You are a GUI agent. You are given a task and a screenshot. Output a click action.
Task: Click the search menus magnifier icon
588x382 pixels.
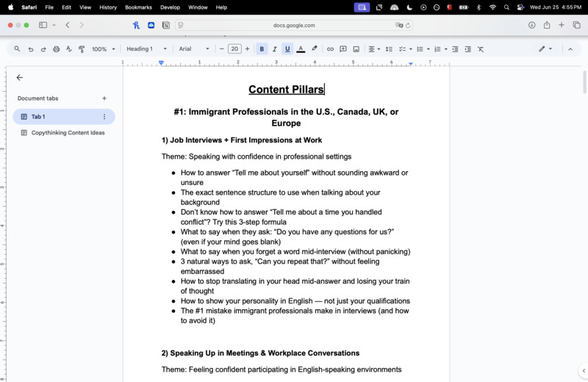point(17,48)
